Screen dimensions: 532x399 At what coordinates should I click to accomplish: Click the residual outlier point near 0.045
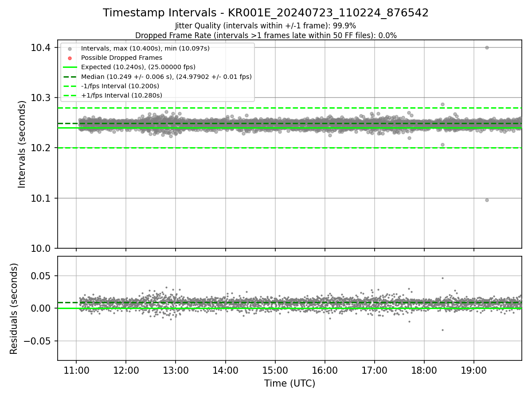pyautogui.click(x=442, y=278)
